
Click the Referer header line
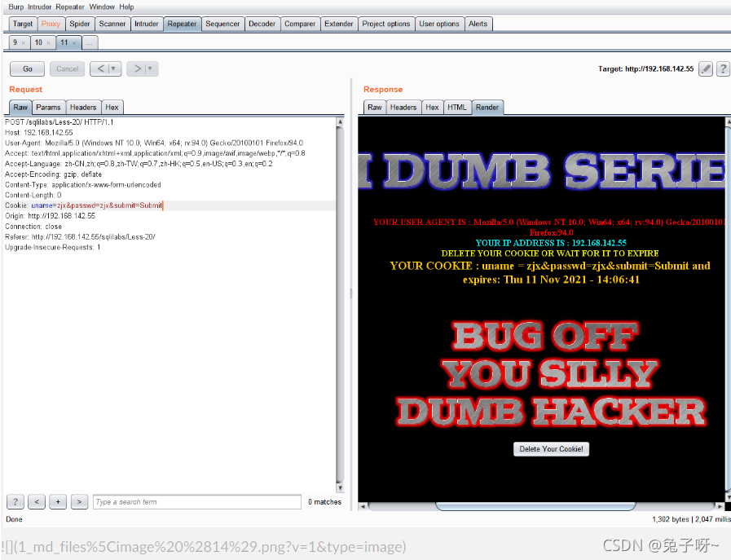(x=80, y=237)
